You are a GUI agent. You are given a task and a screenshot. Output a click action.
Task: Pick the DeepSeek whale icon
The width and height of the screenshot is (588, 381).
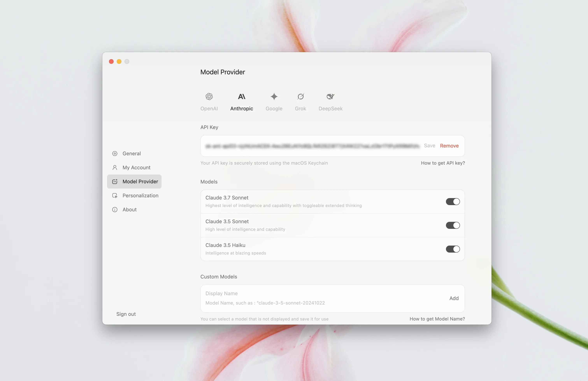pos(330,96)
